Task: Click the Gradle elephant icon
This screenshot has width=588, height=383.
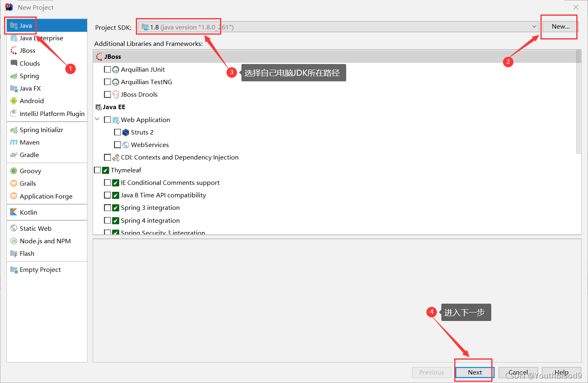Action: pyautogui.click(x=14, y=155)
